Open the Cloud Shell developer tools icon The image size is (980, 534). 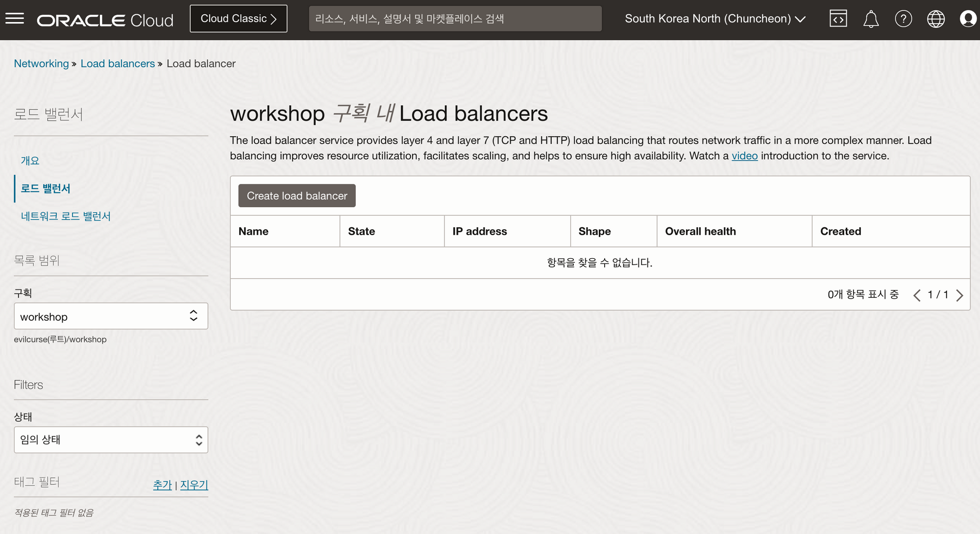838,19
